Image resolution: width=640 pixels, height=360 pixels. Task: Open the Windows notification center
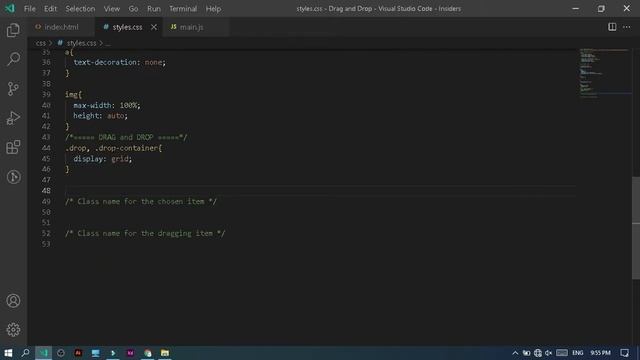pyautogui.click(x=624, y=353)
